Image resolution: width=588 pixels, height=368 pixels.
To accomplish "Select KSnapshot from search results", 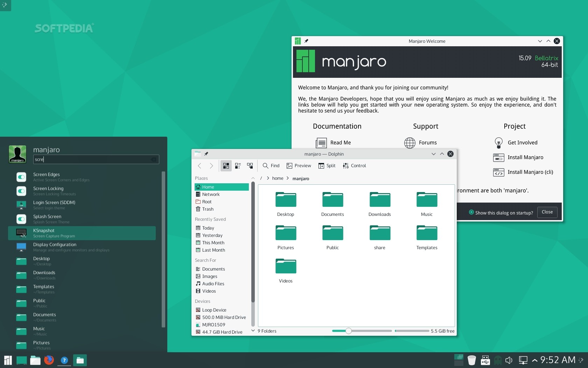I will tap(82, 233).
